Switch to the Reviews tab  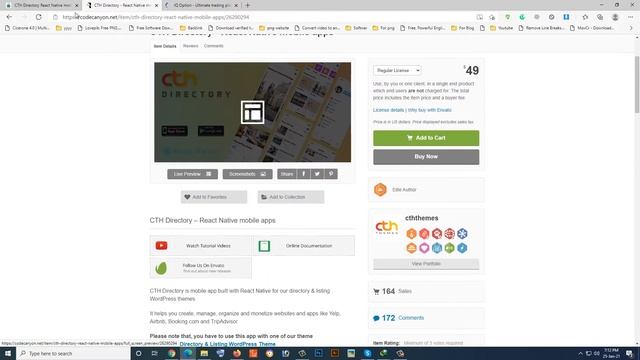tap(191, 46)
